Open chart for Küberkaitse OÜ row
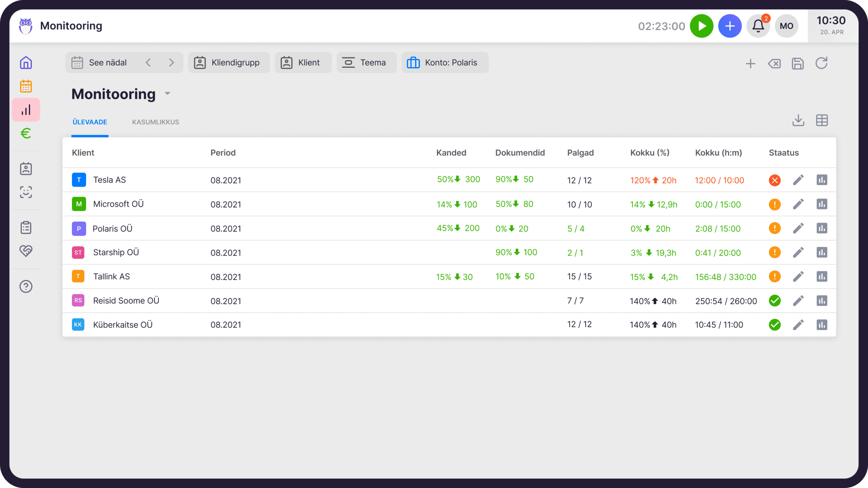 pos(822,325)
